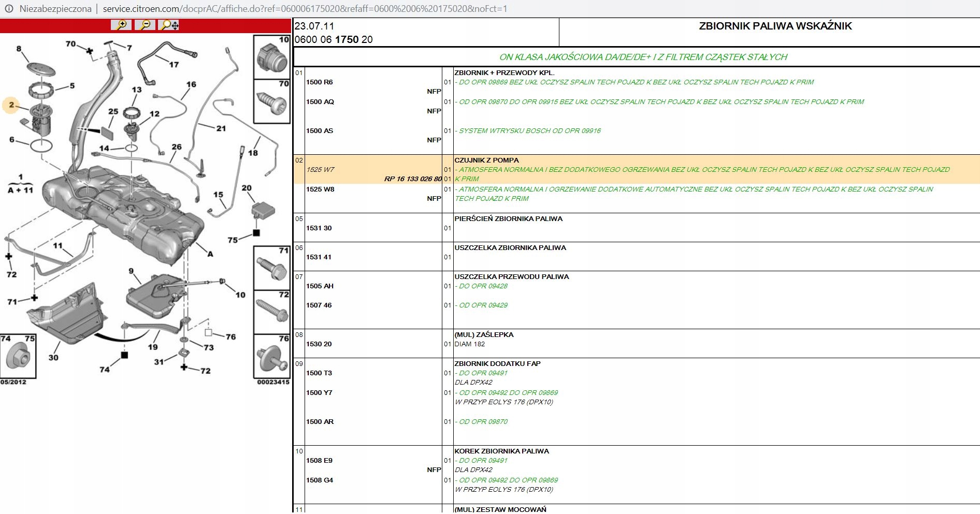980x514 pixels.
Task: Focus the service.citroen.com address bar URL
Action: pyautogui.click(x=305, y=9)
